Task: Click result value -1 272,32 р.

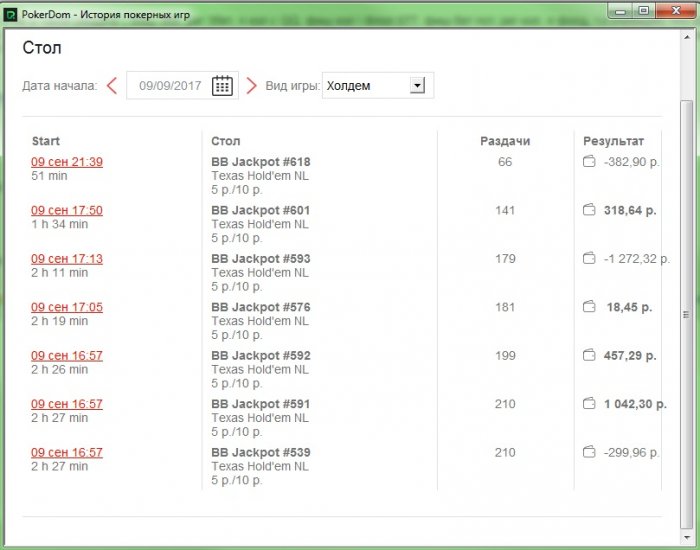Action: [x=637, y=258]
